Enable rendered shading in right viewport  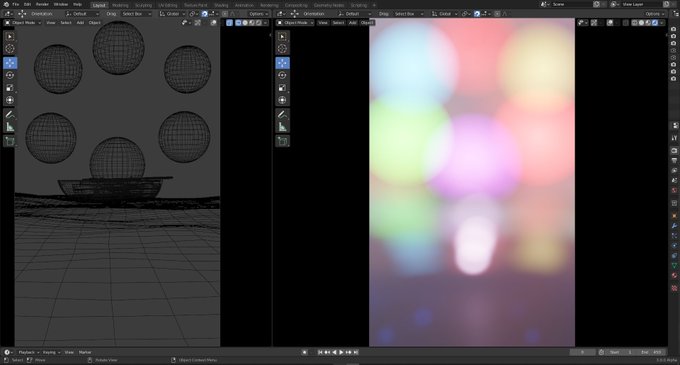pyautogui.click(x=655, y=23)
